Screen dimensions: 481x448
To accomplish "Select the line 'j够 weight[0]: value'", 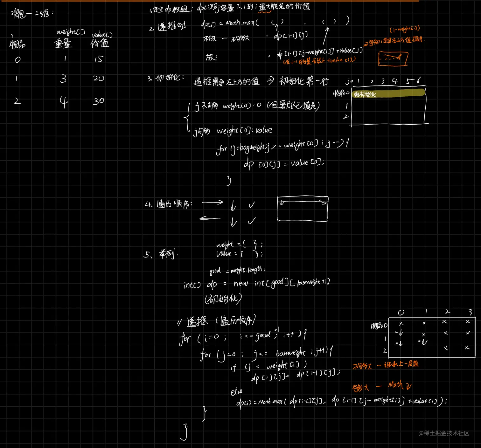I will pyautogui.click(x=233, y=131).
